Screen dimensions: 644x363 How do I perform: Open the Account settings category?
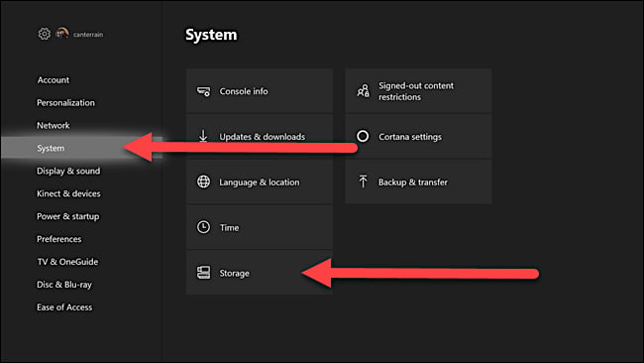54,79
